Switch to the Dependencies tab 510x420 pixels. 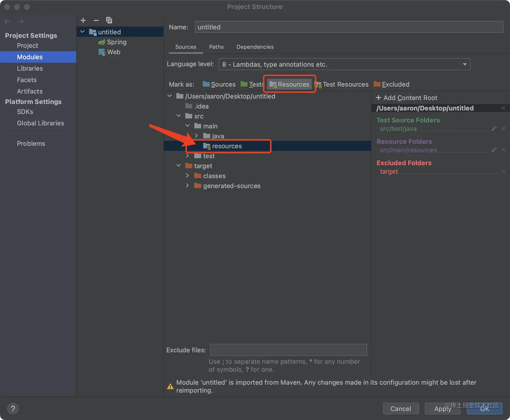[255, 47]
